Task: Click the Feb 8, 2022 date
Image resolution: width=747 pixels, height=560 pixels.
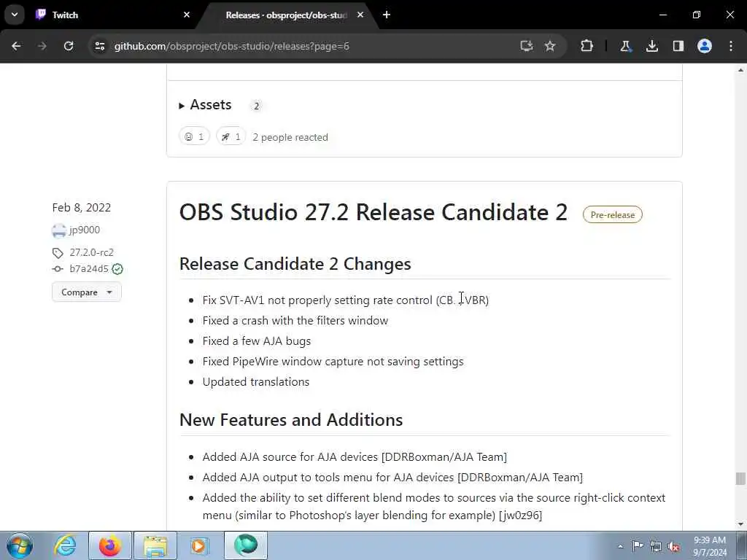Action: [x=82, y=208]
